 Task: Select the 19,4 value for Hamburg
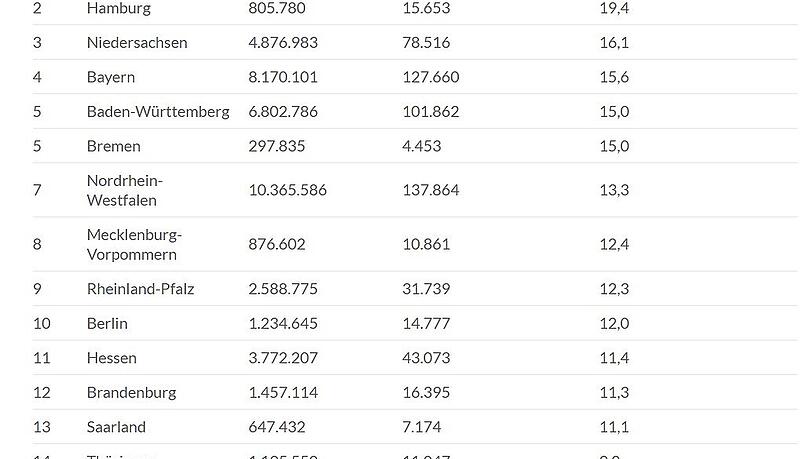coord(614,8)
